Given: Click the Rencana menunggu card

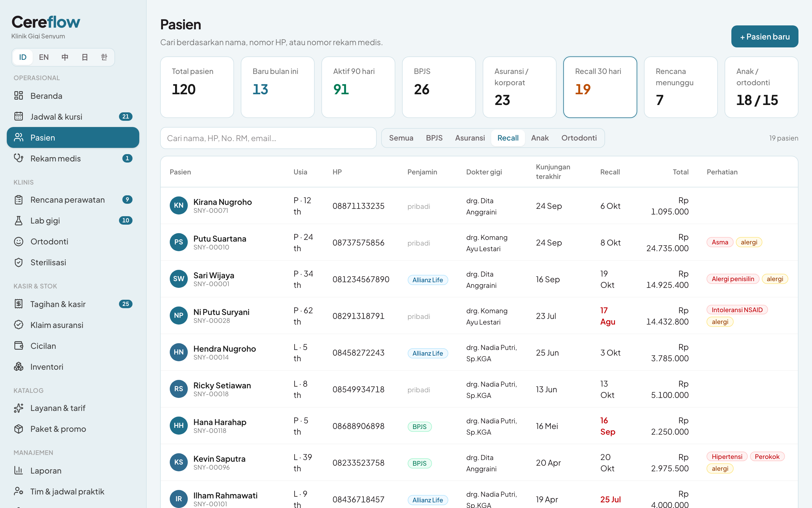Looking at the screenshot, I should tap(681, 87).
